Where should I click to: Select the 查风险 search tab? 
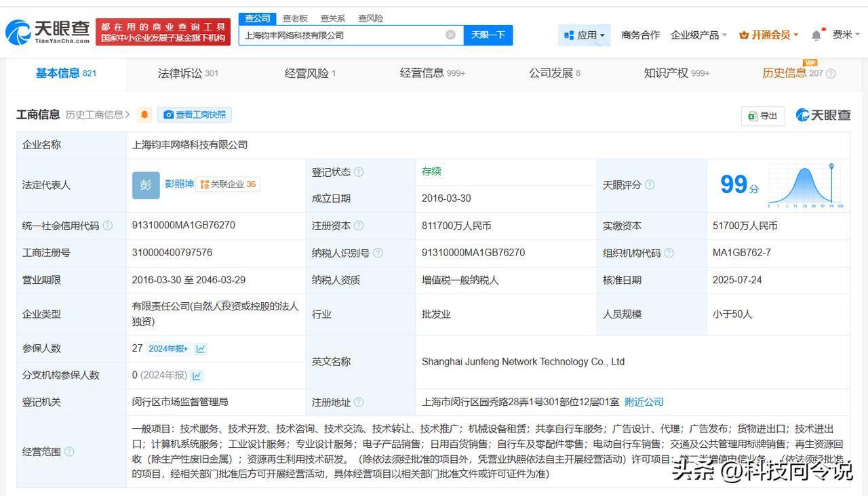371,18
